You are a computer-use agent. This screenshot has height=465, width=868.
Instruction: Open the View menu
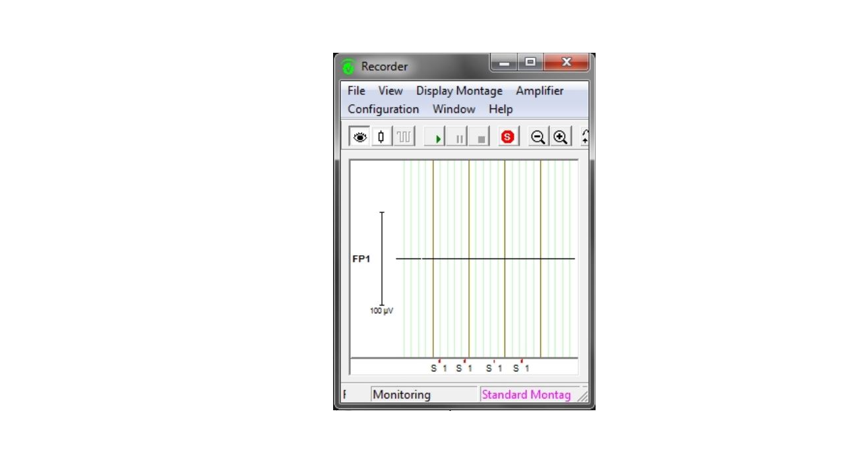tap(390, 91)
